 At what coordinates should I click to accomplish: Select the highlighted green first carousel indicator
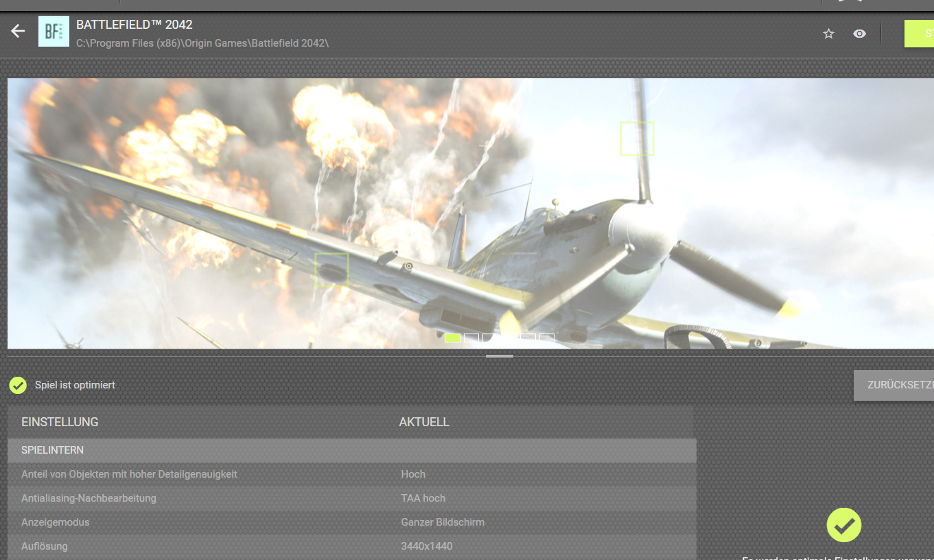[452, 338]
